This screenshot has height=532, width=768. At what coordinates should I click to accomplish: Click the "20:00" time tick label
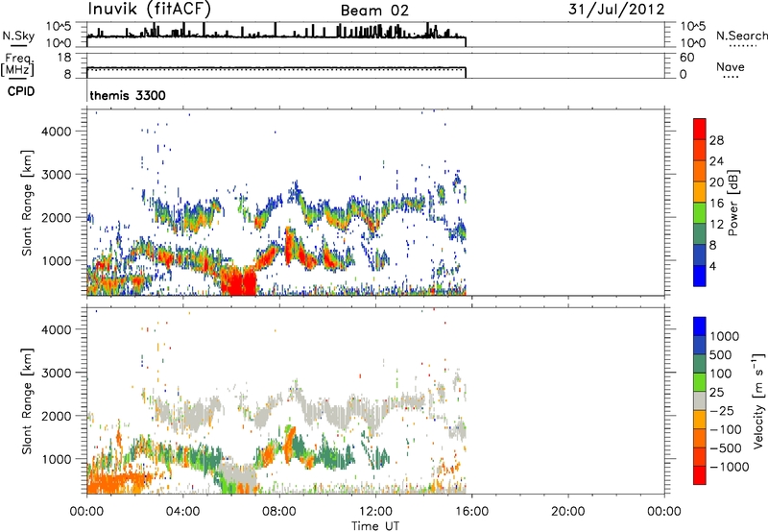pyautogui.click(x=567, y=512)
